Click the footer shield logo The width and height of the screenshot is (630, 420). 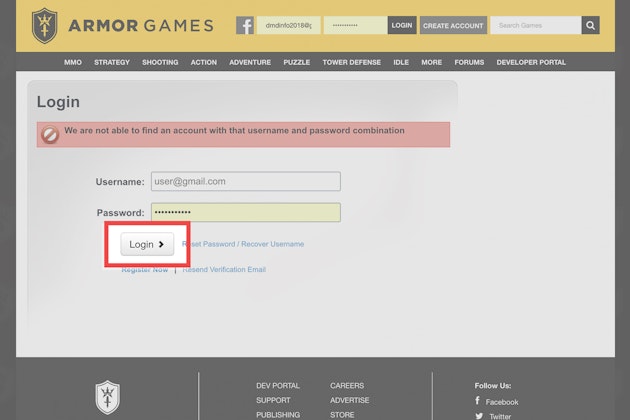point(107,397)
